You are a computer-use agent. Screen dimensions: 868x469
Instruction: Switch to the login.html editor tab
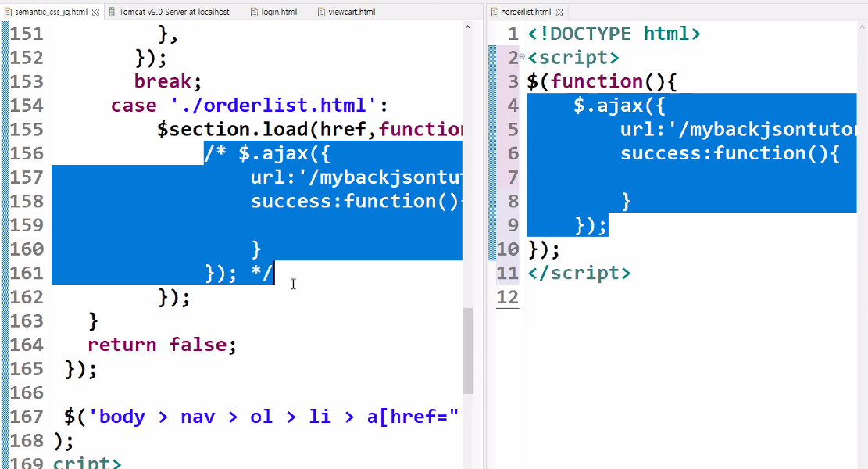pyautogui.click(x=279, y=12)
